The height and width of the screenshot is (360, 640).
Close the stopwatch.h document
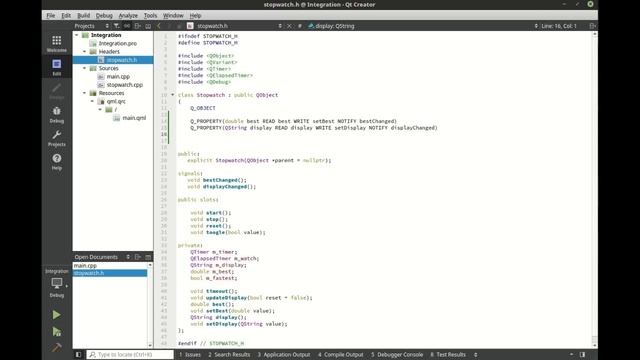click(289, 26)
